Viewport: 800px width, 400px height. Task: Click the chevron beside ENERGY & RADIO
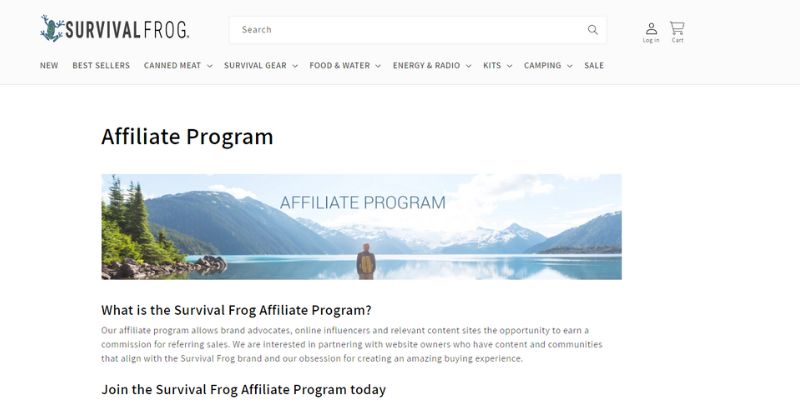click(x=468, y=66)
